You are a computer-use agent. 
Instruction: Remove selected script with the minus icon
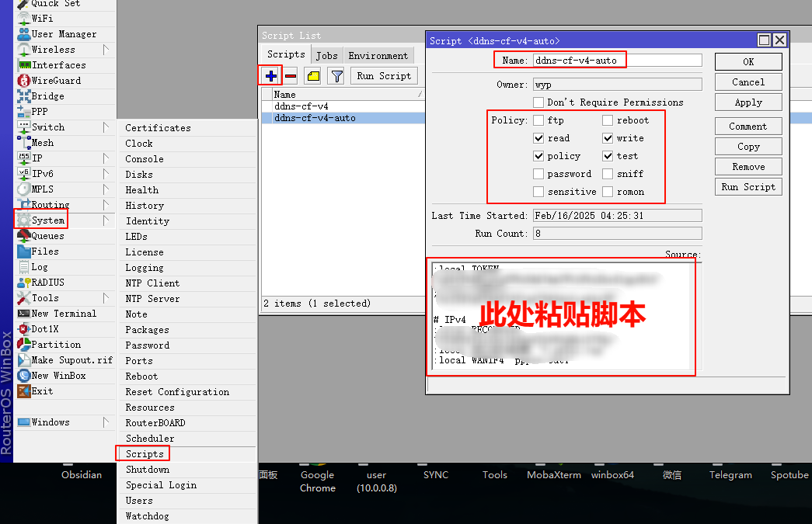291,76
